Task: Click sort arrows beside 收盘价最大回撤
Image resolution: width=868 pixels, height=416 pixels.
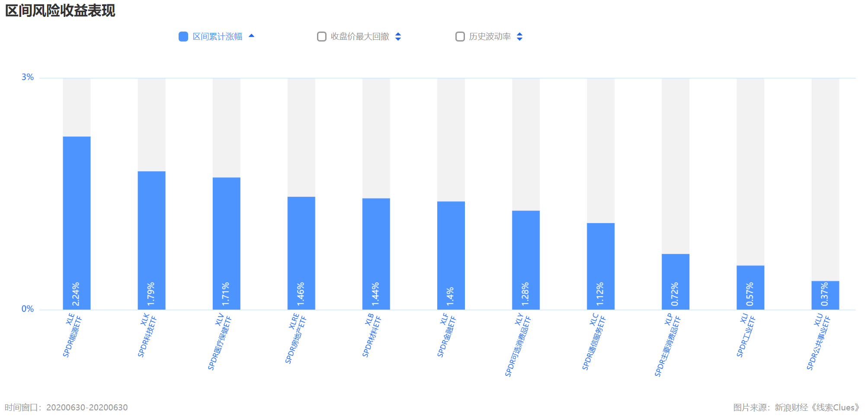Action: (x=398, y=37)
